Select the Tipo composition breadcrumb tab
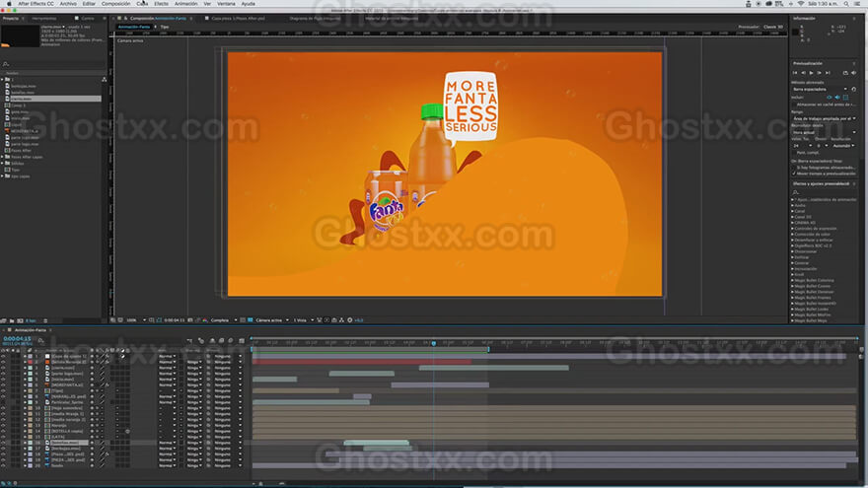 (x=165, y=27)
